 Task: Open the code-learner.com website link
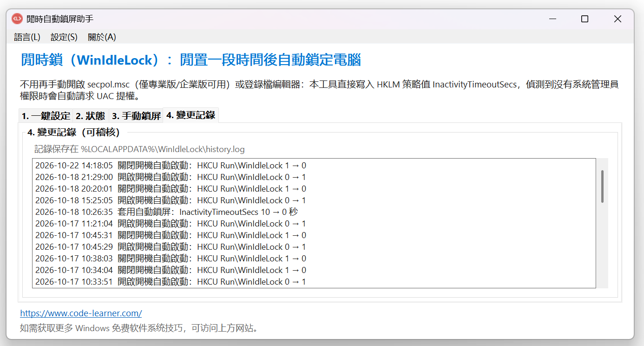tap(81, 313)
